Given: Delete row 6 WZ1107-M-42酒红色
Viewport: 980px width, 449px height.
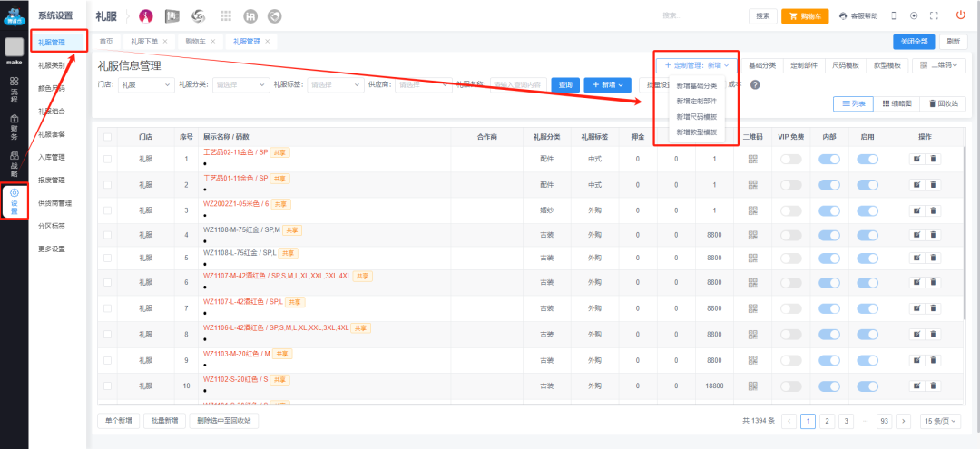Looking at the screenshot, I should 933,282.
